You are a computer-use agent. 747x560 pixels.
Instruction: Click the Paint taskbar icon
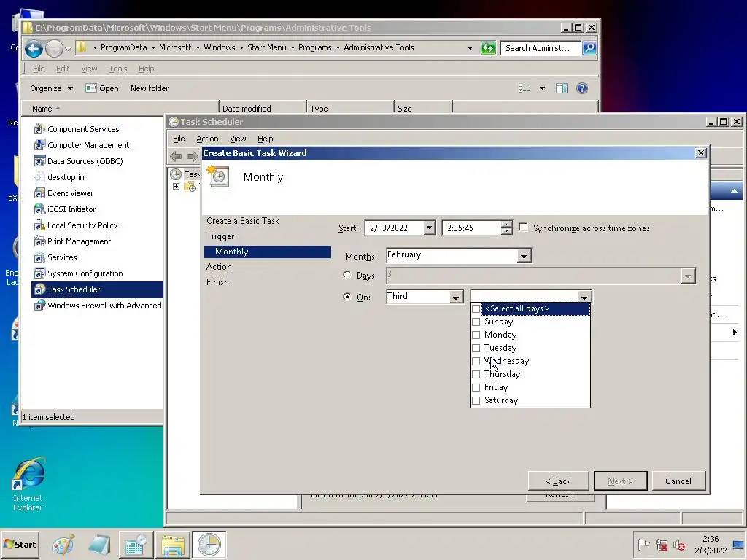63,544
